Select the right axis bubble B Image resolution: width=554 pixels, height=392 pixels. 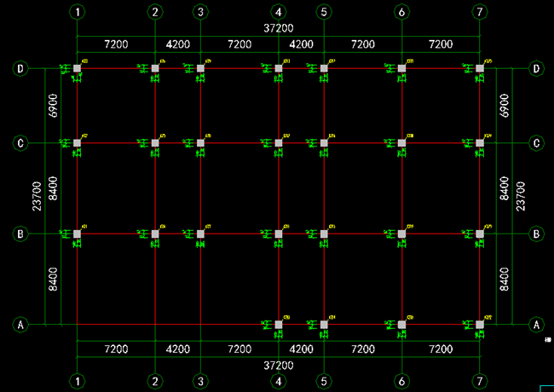click(536, 233)
